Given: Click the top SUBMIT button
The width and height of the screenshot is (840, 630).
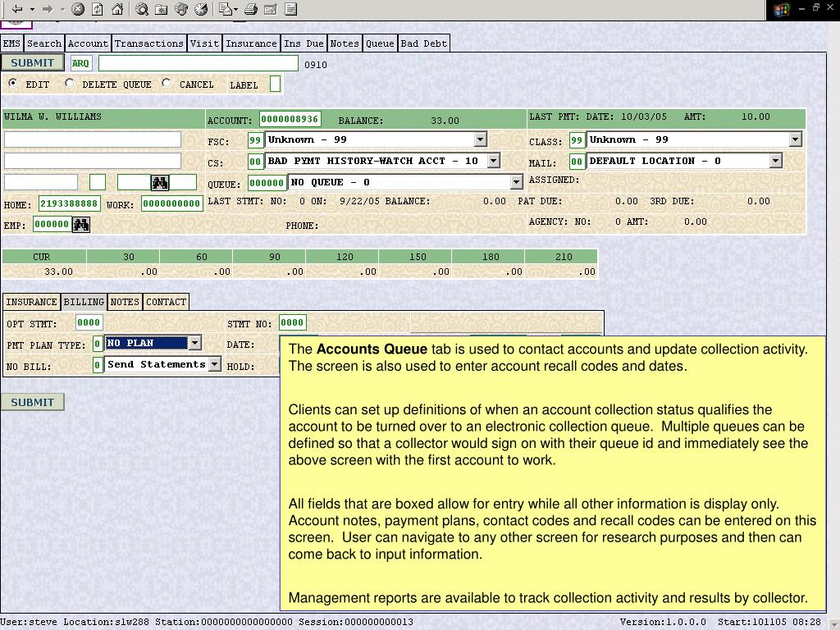Looking at the screenshot, I should coord(33,62).
